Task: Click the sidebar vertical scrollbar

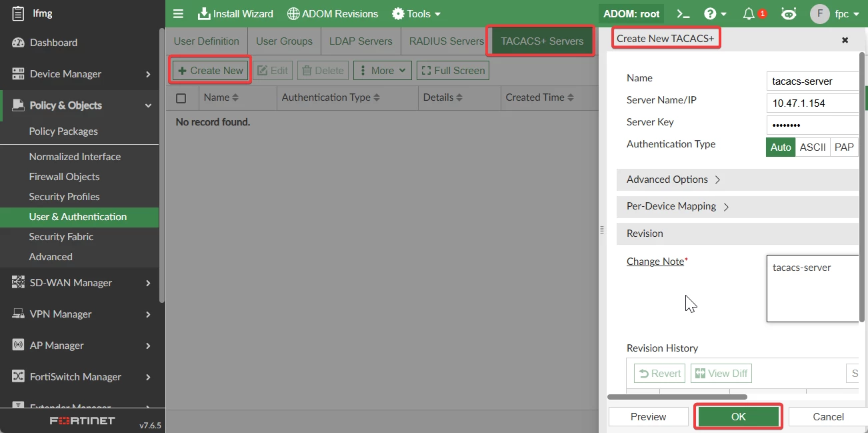Action: click(x=161, y=165)
